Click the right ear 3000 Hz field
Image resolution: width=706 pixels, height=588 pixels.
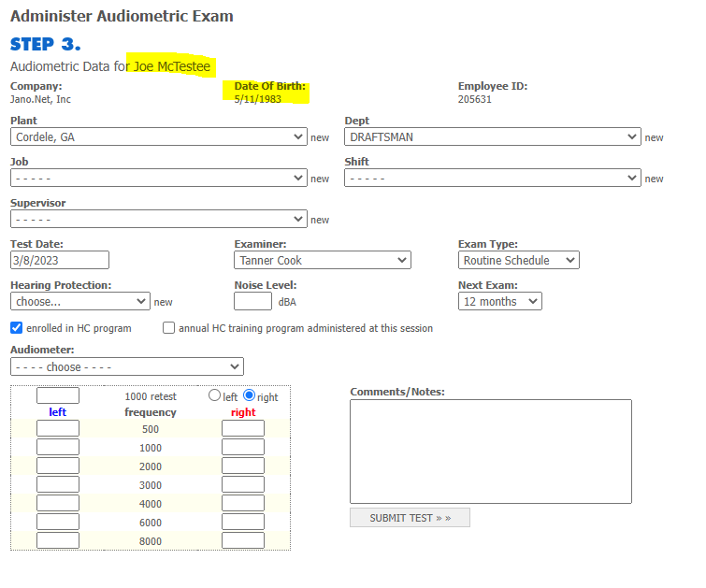243,484
